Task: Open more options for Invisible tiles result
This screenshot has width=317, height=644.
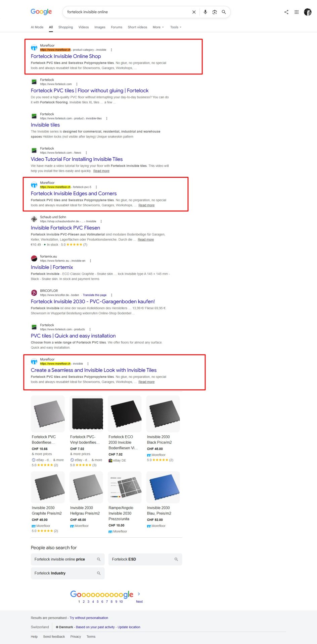Action: coord(107,118)
